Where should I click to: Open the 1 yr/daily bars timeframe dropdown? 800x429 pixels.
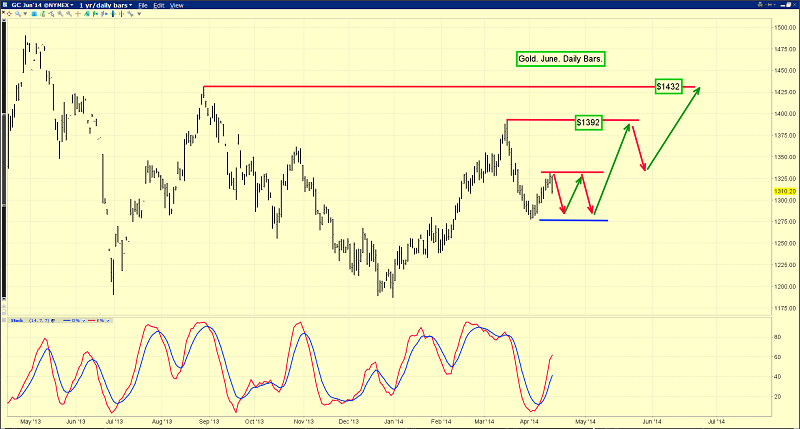coord(106,5)
